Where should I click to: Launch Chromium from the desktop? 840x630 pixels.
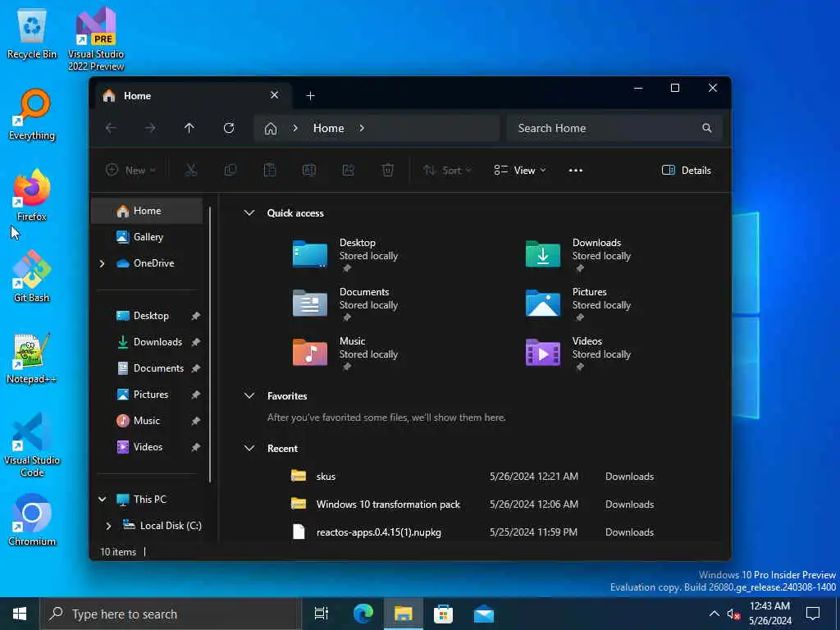(32, 519)
